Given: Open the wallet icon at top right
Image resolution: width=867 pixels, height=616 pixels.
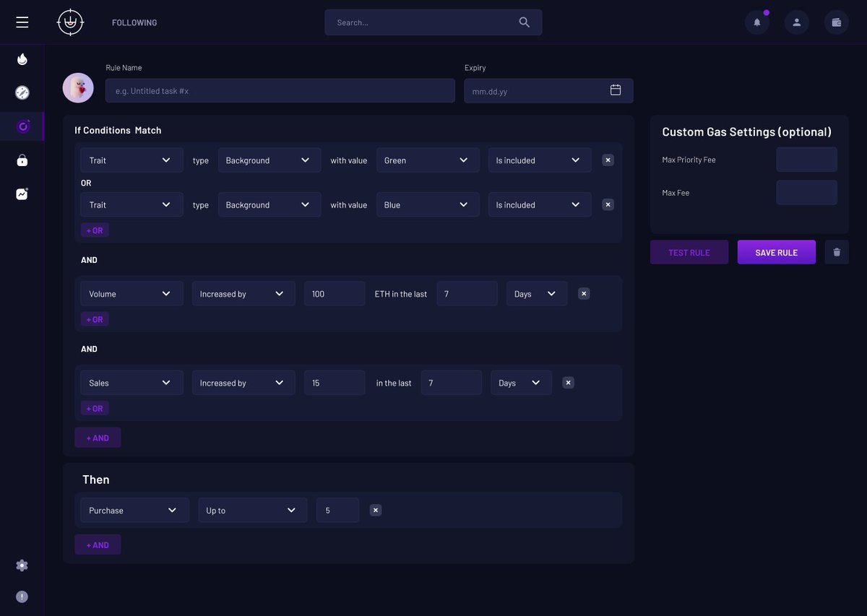Looking at the screenshot, I should 836,22.
